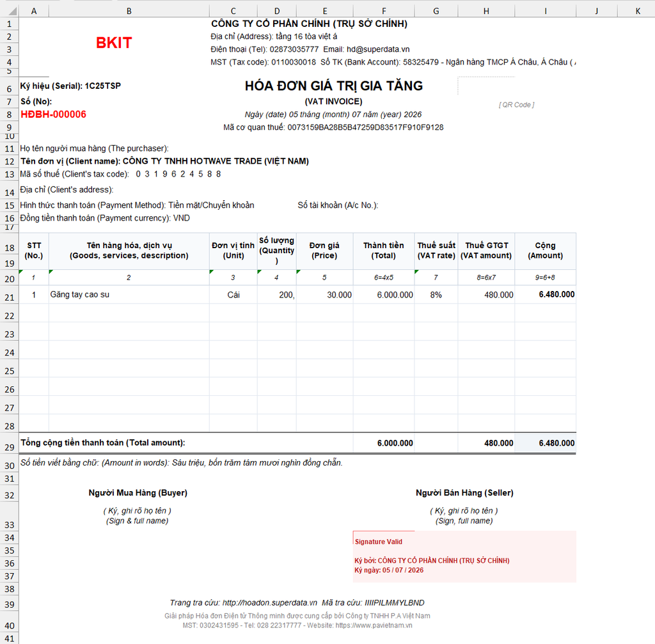
Task: Select column I header
Action: (545, 11)
